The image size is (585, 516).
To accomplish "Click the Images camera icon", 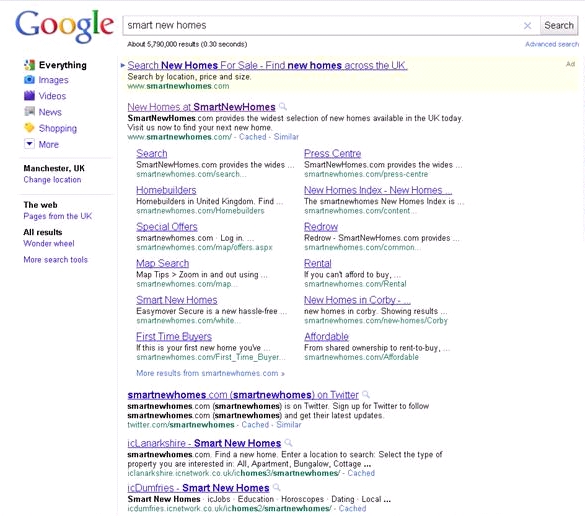I will click(29, 80).
